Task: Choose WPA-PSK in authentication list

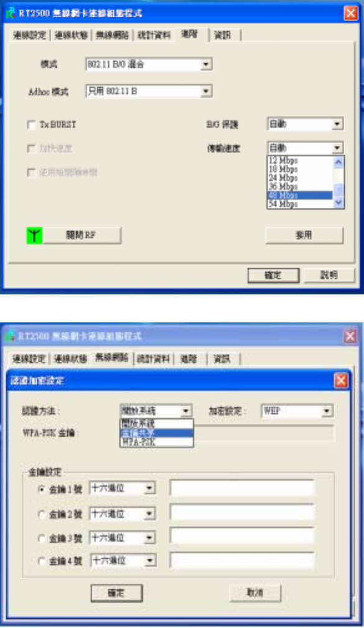Action: [x=157, y=442]
